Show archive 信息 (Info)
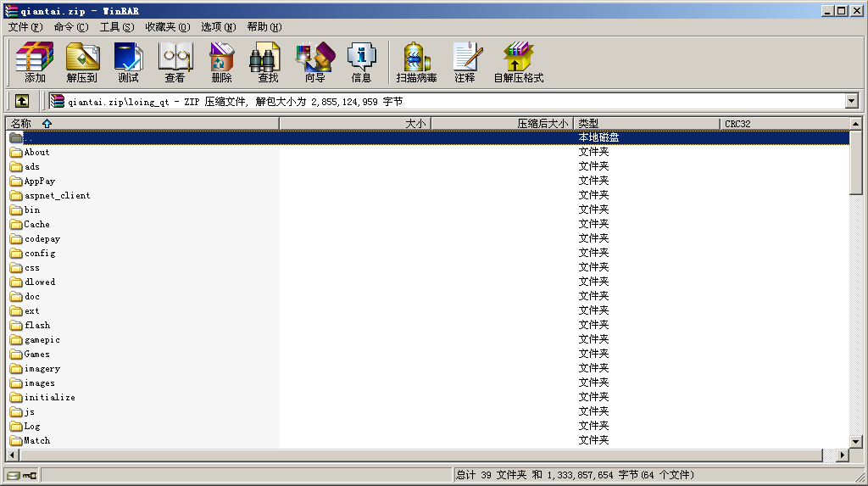 [x=361, y=63]
